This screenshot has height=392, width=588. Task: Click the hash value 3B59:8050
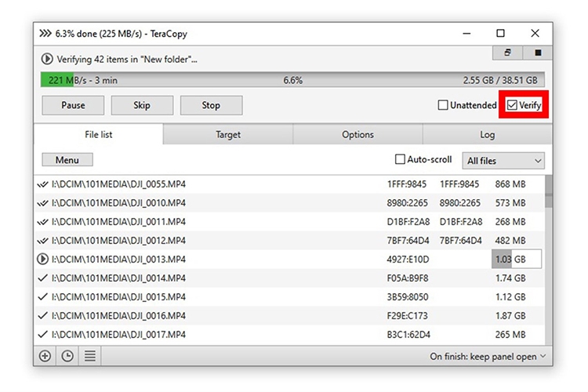408,296
